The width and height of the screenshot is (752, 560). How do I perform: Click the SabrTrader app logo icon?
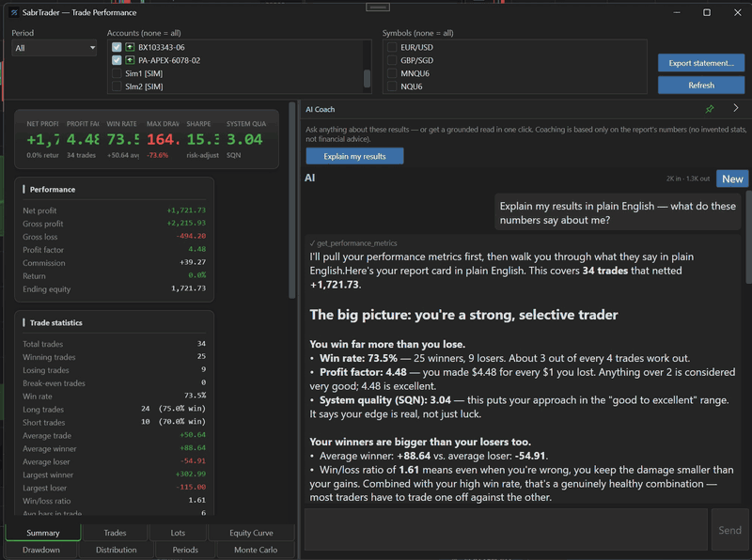(14, 12)
